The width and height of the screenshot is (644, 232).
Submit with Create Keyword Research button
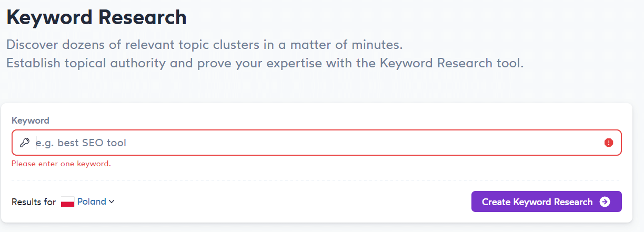tap(546, 201)
